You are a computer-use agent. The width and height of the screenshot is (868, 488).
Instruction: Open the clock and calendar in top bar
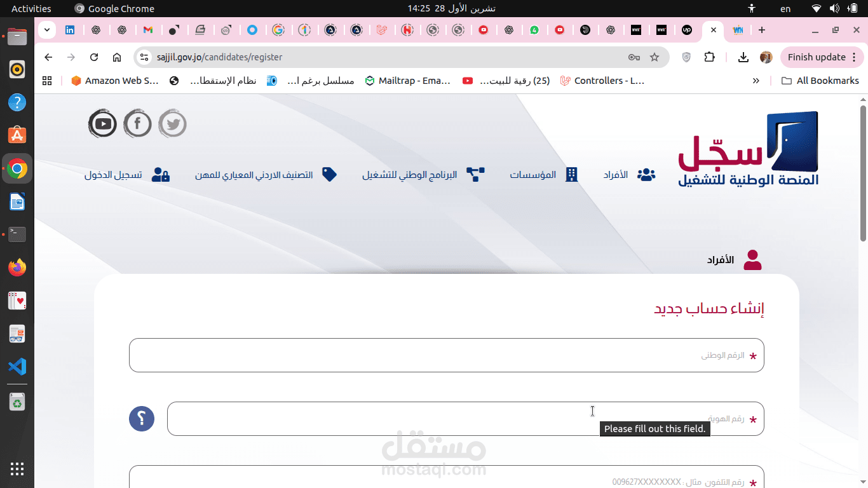coord(451,8)
